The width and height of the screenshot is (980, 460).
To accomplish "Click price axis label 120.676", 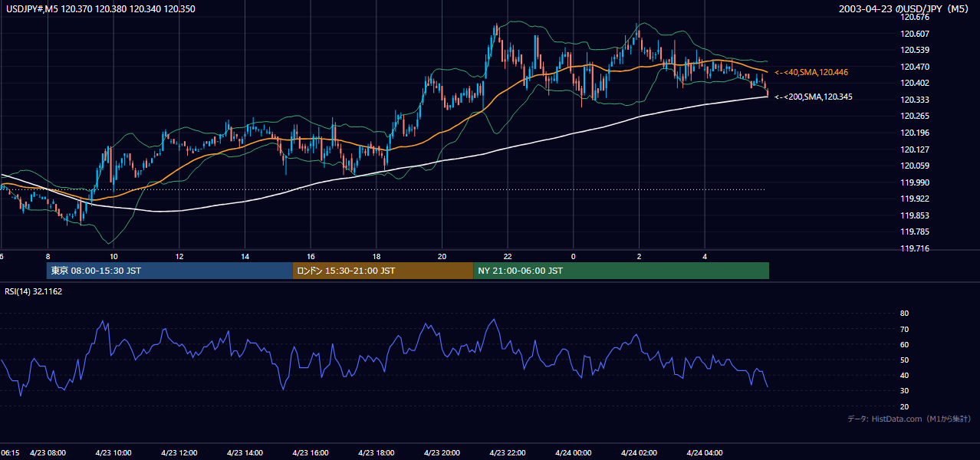I will pyautogui.click(x=916, y=17).
